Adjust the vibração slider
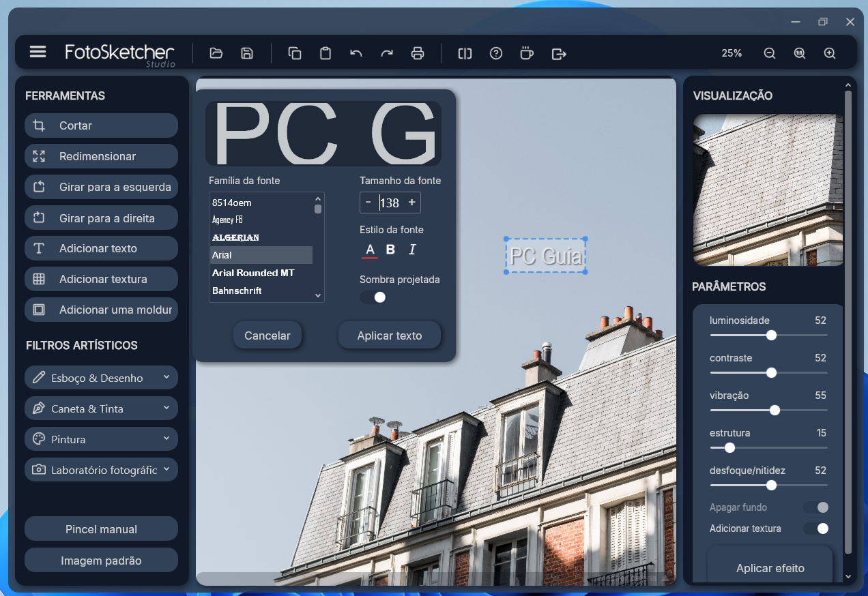This screenshot has height=596, width=868. [769, 410]
